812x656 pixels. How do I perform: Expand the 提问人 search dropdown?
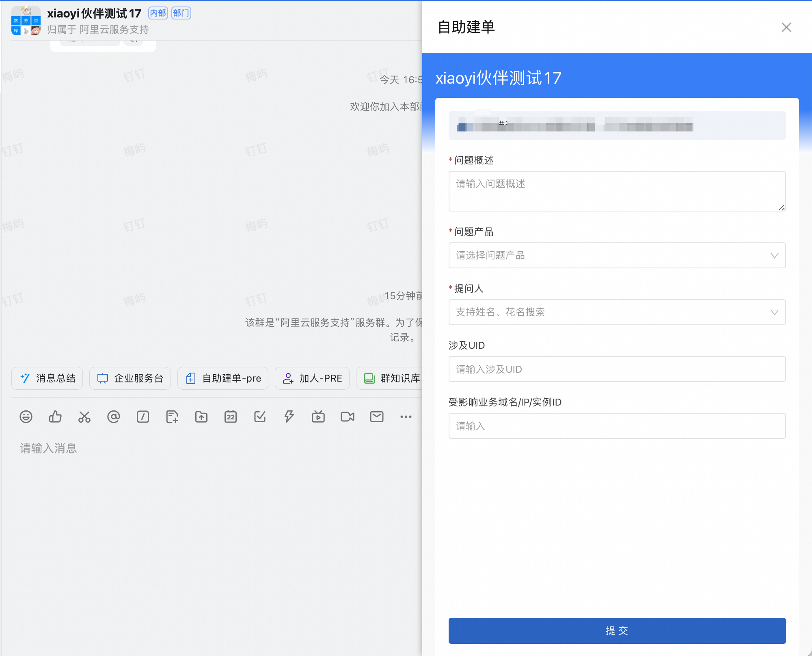point(617,312)
